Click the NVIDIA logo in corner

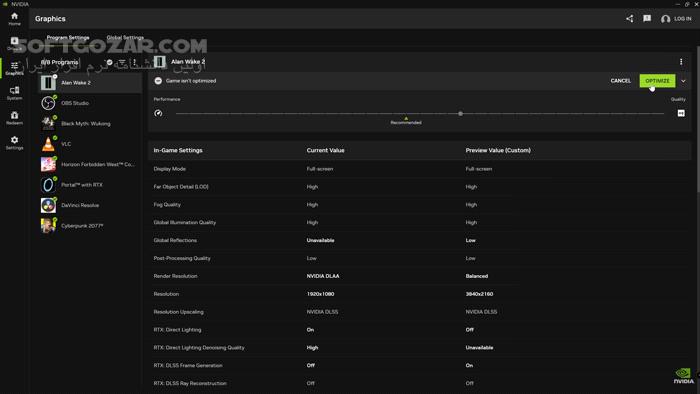683,376
